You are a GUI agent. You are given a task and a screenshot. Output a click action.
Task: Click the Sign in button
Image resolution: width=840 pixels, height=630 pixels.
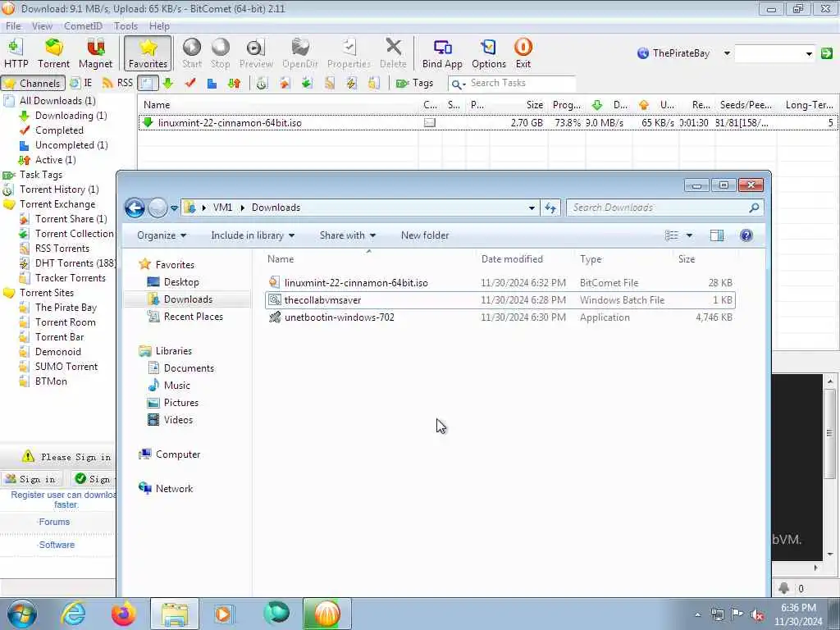(31, 479)
